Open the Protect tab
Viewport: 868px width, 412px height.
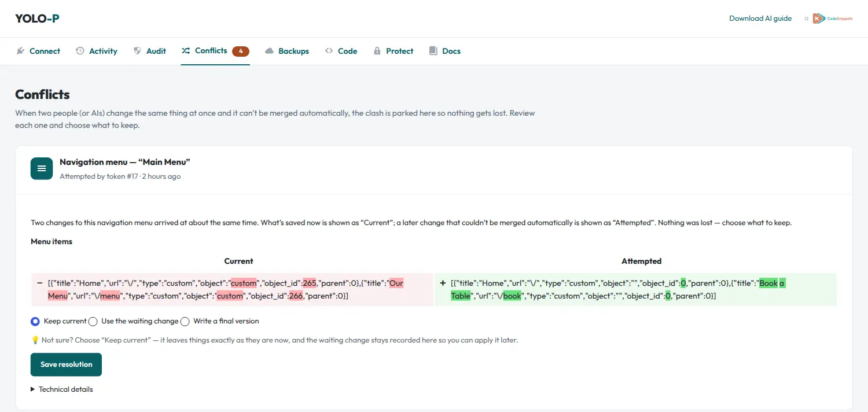pos(393,51)
